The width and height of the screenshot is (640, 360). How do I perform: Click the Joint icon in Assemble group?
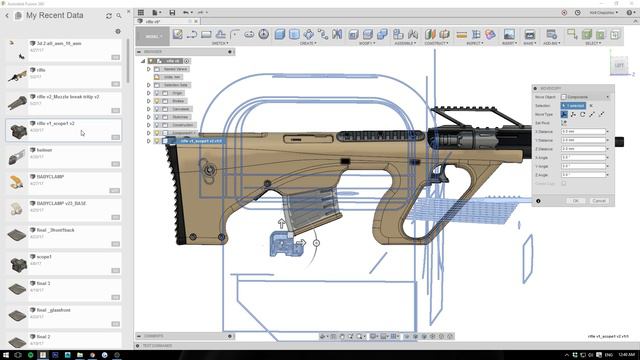(x=413, y=34)
